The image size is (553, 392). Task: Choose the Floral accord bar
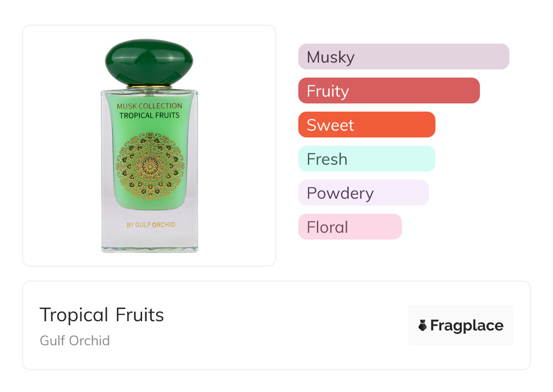pyautogui.click(x=350, y=227)
